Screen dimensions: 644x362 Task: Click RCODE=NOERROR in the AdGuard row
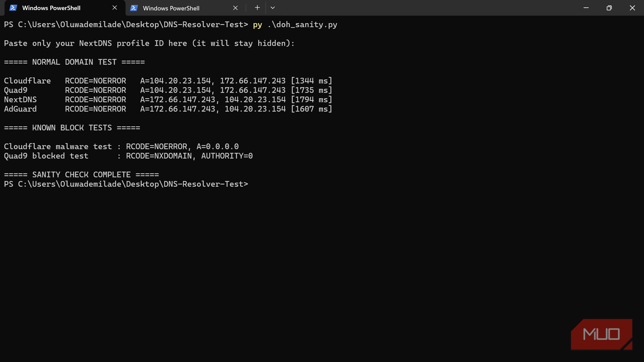point(96,109)
